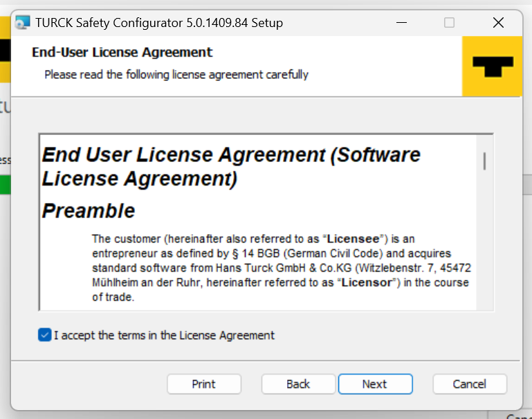Click "End User License Agreement (Software" document heading

point(231,155)
